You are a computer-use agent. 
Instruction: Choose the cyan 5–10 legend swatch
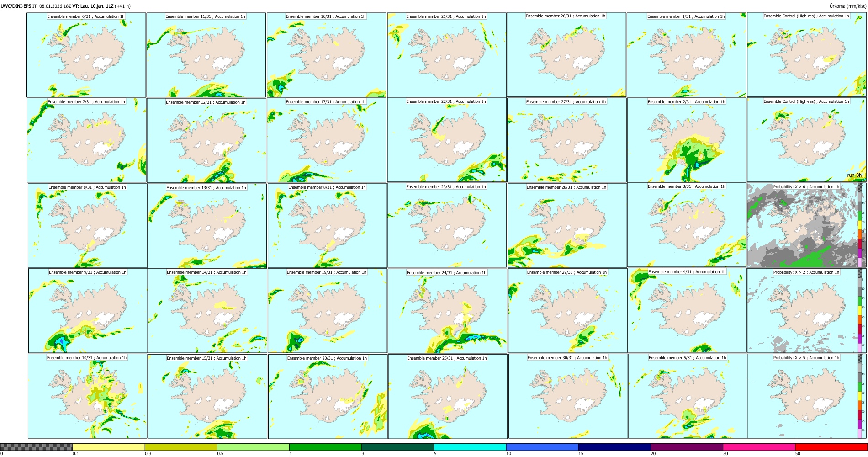tap(470, 447)
